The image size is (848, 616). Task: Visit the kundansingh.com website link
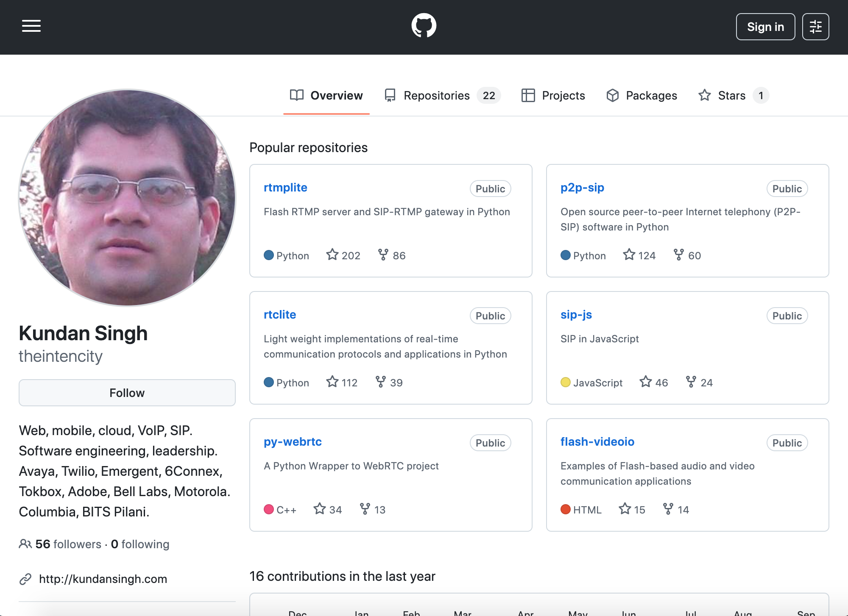[x=103, y=579]
